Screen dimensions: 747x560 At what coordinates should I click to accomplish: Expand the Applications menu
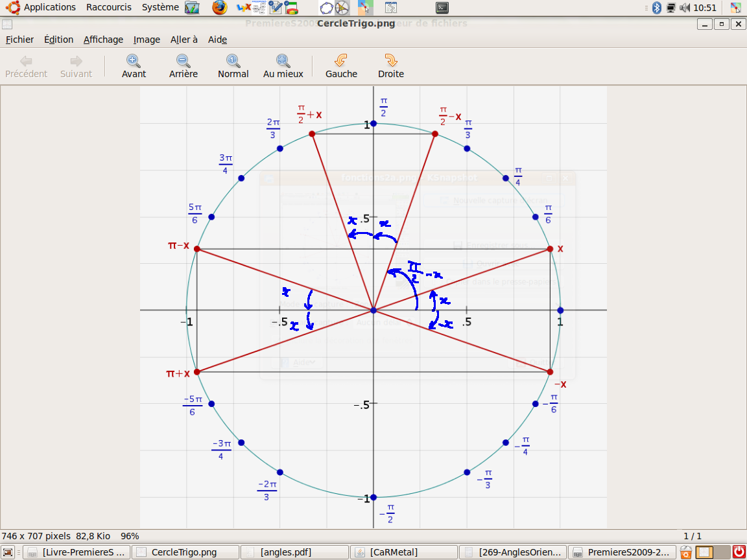click(x=49, y=7)
